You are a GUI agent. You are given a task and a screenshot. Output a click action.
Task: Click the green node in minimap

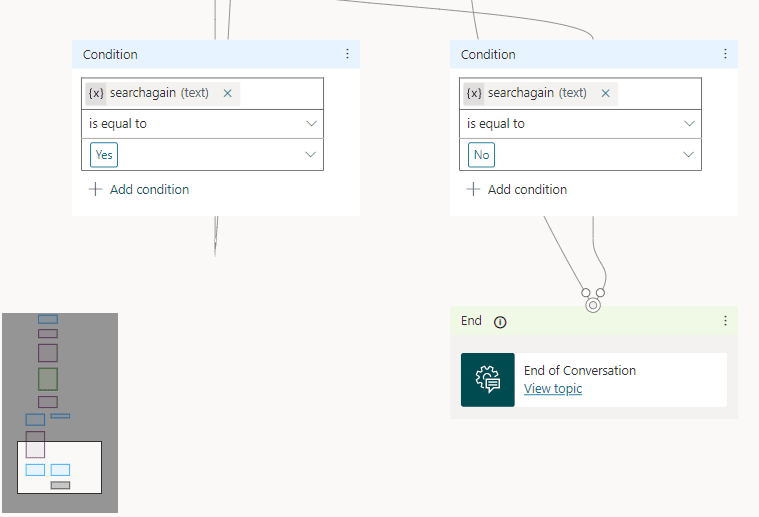tap(48, 379)
